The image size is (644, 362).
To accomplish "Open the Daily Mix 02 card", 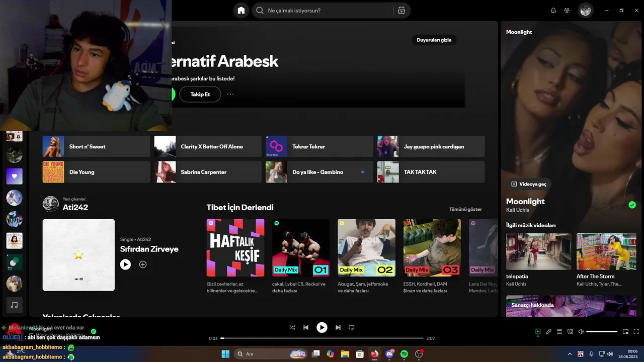I will point(366,256).
